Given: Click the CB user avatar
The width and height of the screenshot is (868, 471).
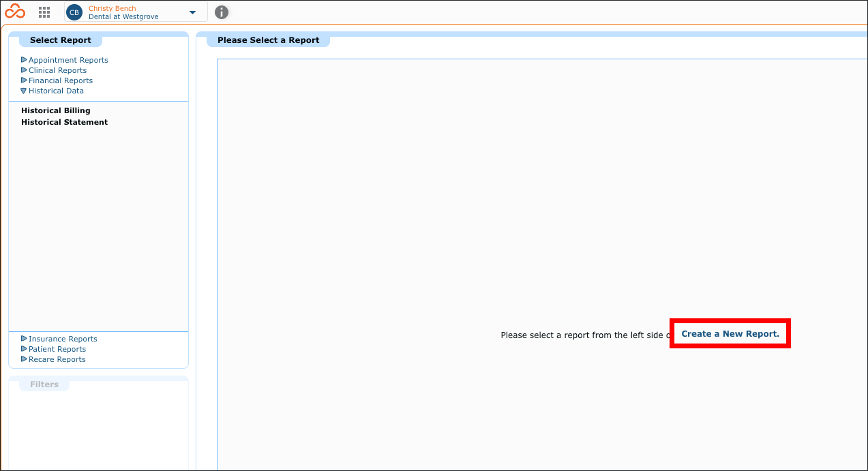Looking at the screenshot, I should 74,12.
